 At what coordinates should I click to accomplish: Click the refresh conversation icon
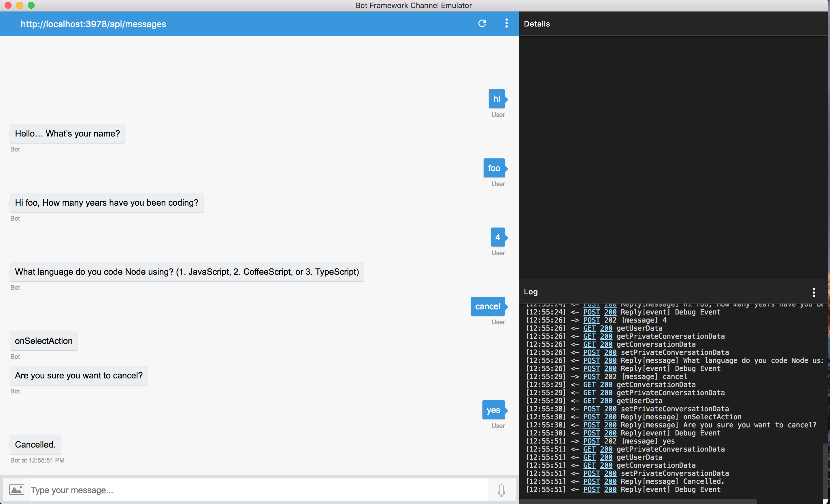pos(482,23)
